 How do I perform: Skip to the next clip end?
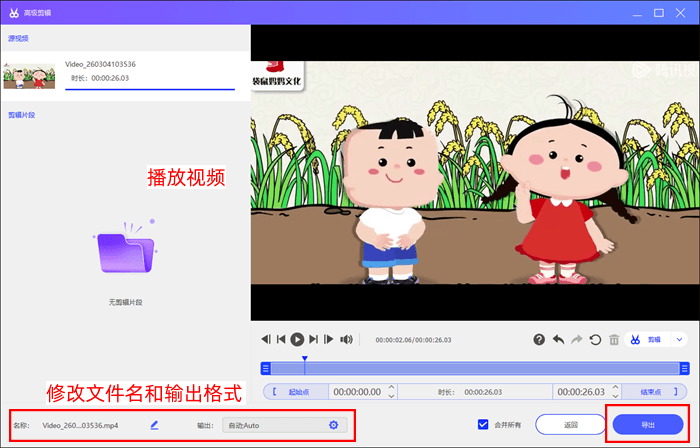[313, 340]
